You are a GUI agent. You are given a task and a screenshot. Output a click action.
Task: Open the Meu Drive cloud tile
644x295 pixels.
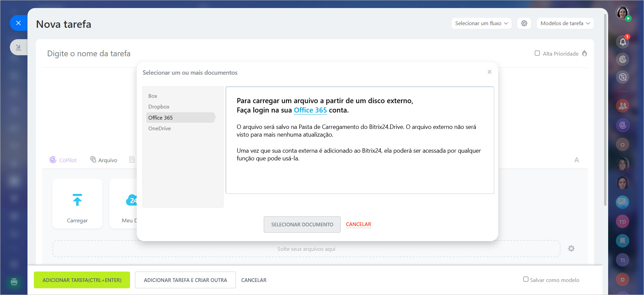pos(123,204)
